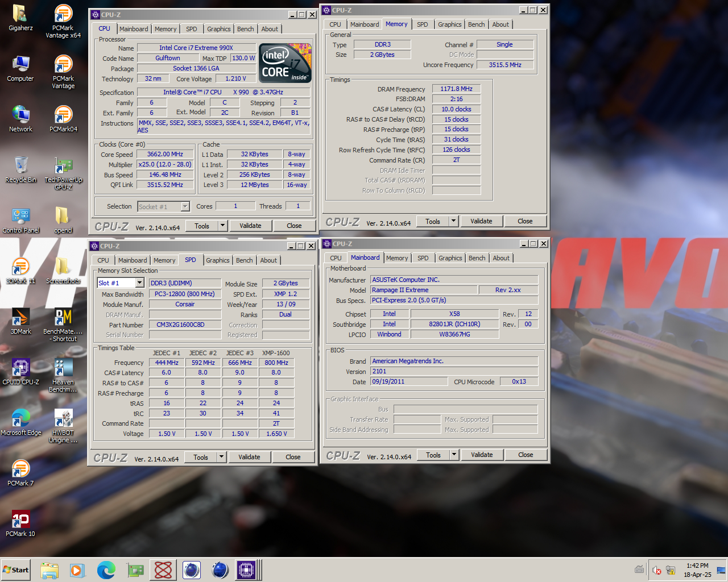Open the Screenshots folder
The image size is (728, 582).
coord(63,271)
